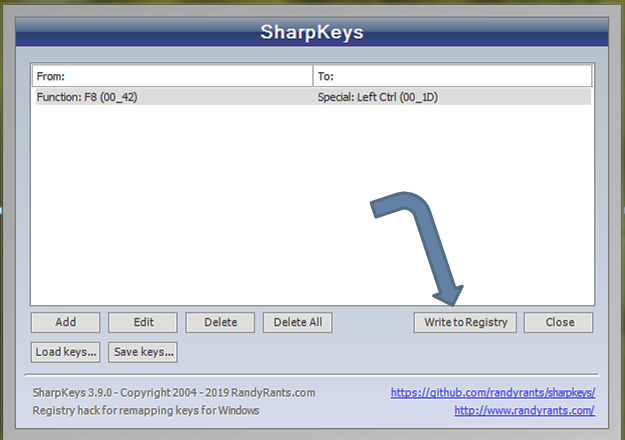
Task: Open the Load keys... dialog
Action: 65,352
